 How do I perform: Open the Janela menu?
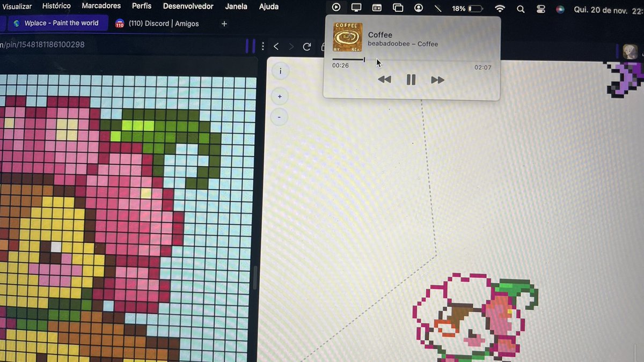pyautogui.click(x=236, y=6)
